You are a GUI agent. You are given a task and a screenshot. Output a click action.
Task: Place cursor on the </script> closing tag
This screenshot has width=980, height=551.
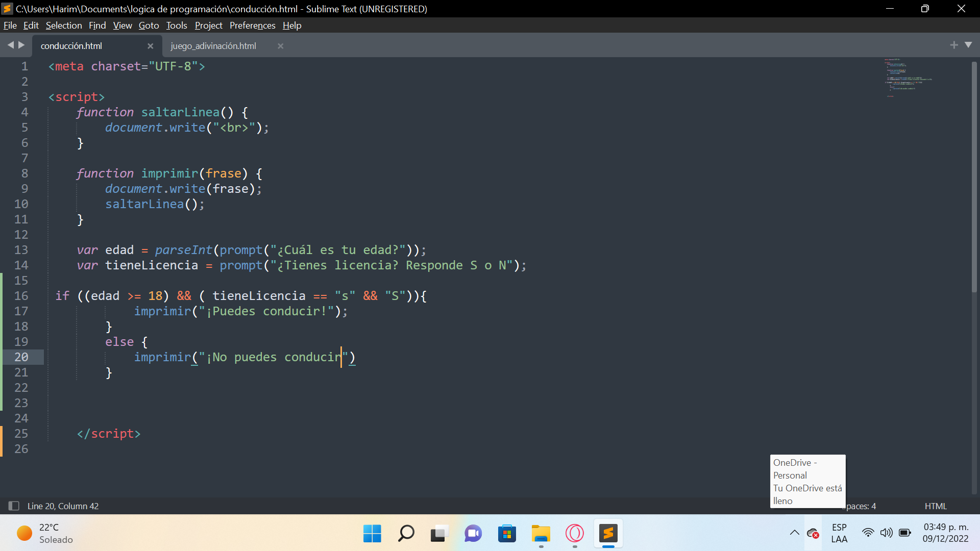point(109,434)
